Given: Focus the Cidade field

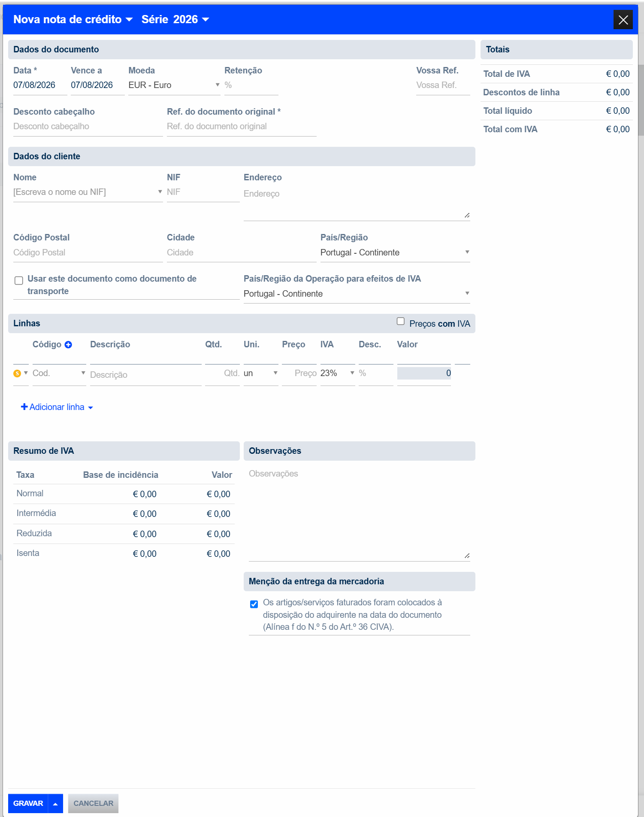Looking at the screenshot, I should tap(242, 252).
